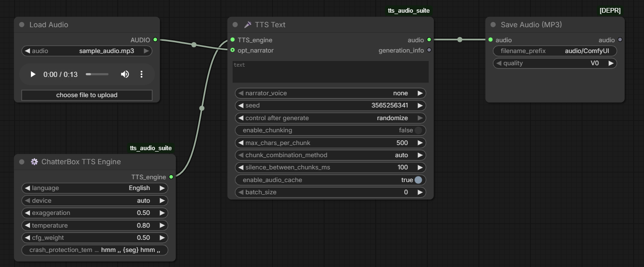The width and height of the screenshot is (644, 267).
Task: Collapse the ChatterBox TTS Engine node dot
Action: tap(22, 161)
